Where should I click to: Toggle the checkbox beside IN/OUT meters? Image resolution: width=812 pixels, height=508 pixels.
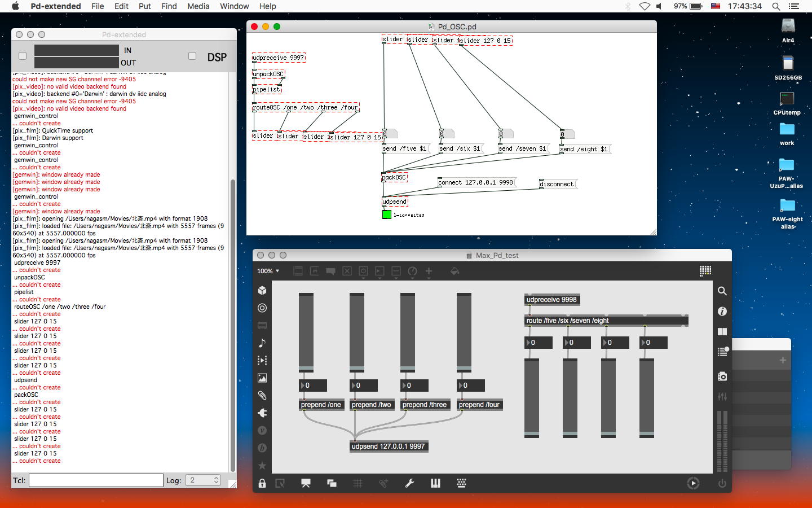pyautogui.click(x=23, y=56)
